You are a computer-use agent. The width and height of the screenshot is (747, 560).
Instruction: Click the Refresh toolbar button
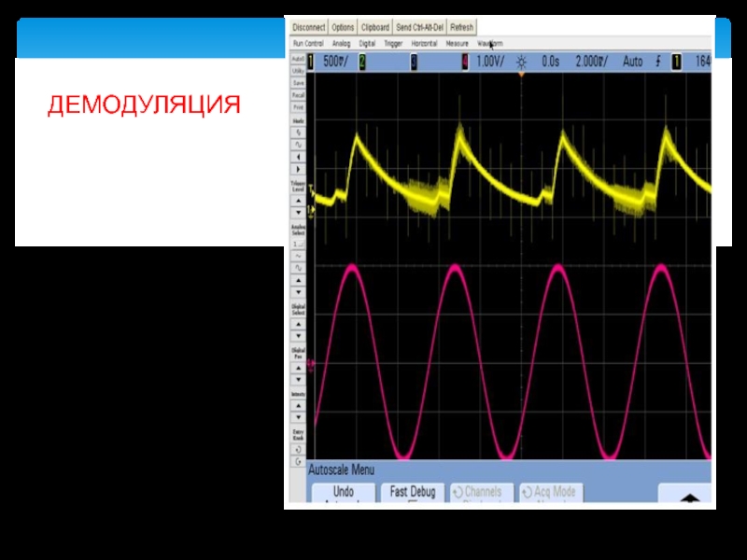[462, 28]
